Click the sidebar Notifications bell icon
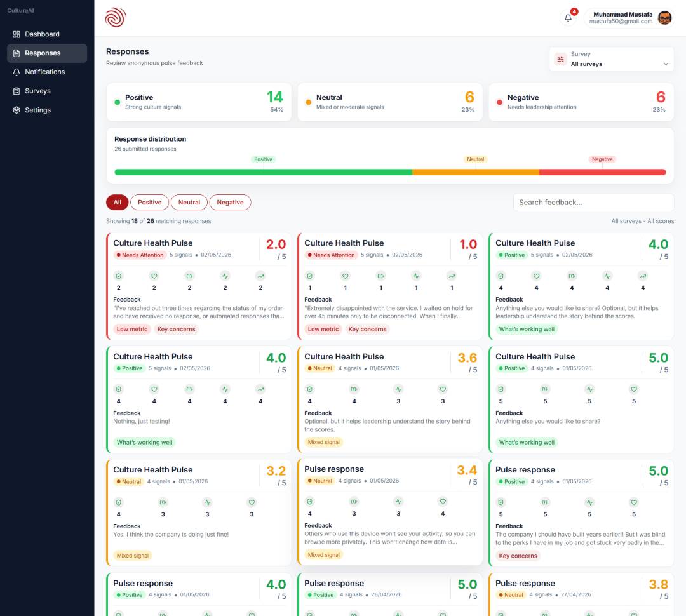The width and height of the screenshot is (686, 616). tap(17, 72)
